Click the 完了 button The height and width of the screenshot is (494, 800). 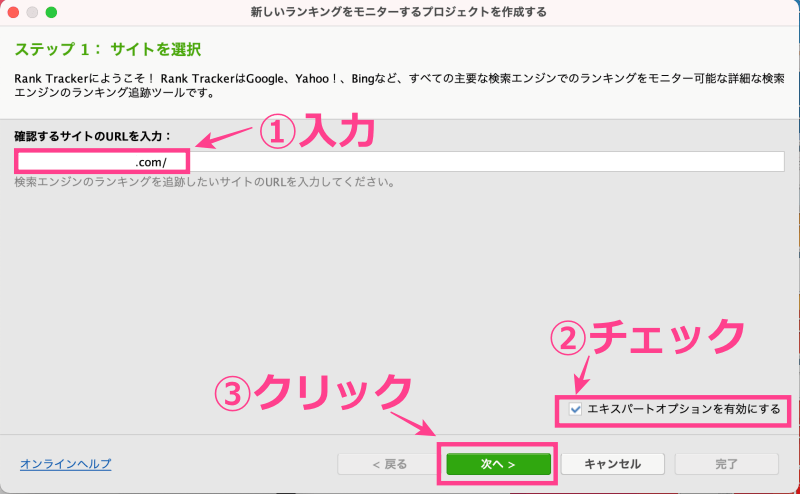(727, 464)
